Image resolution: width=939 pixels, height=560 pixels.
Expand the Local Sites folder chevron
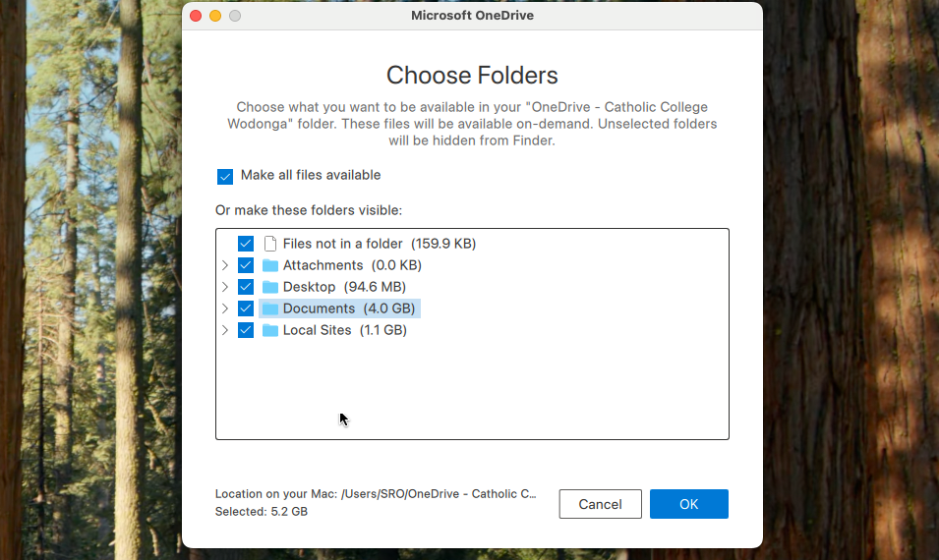pos(224,330)
